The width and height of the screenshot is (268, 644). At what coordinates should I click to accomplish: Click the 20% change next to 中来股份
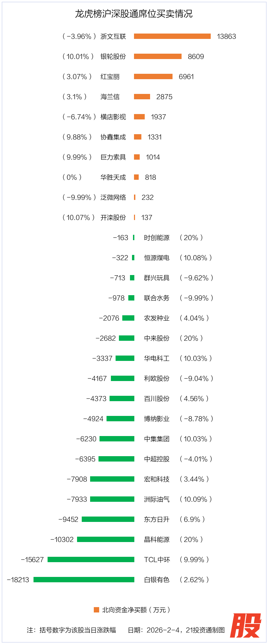click(x=191, y=338)
